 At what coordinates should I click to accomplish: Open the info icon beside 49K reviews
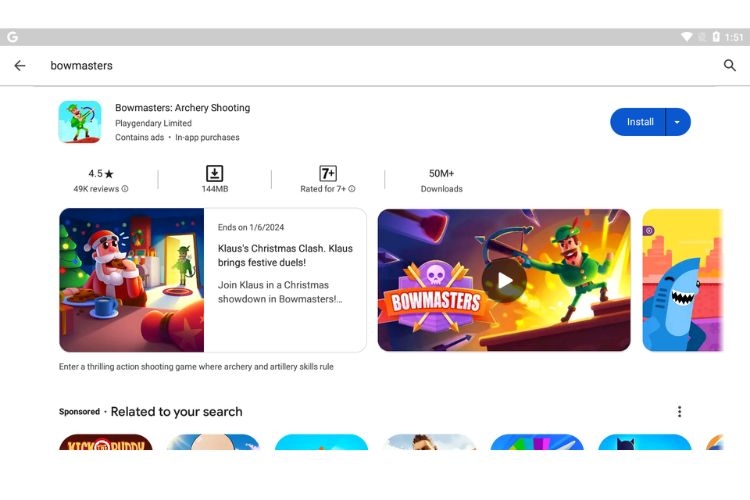pyautogui.click(x=125, y=189)
